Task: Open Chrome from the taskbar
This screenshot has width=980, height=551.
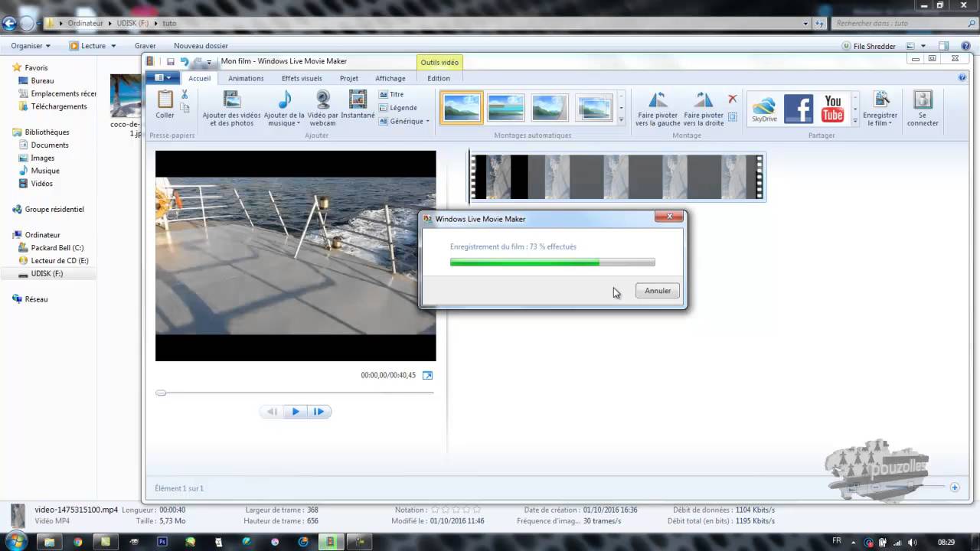Action: point(77,542)
